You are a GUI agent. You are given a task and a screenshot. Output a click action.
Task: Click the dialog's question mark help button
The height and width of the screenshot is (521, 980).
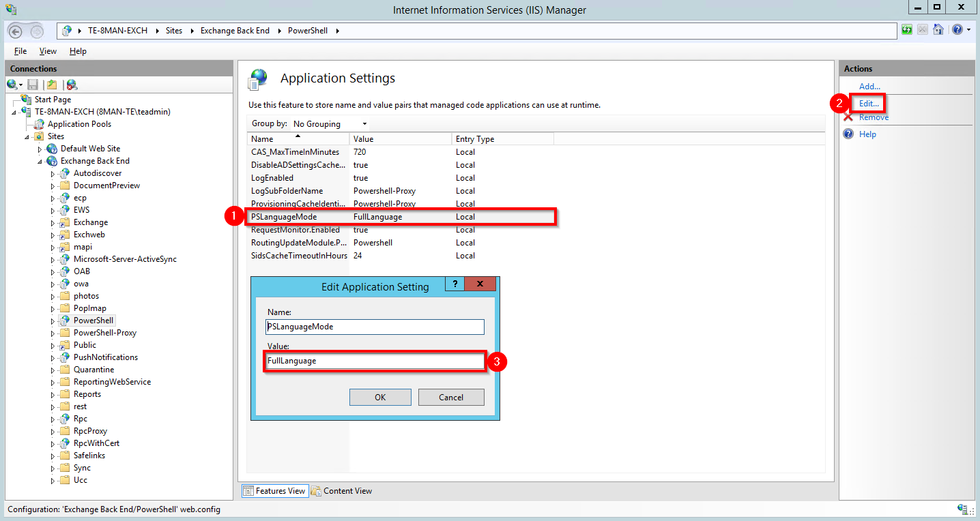point(455,284)
